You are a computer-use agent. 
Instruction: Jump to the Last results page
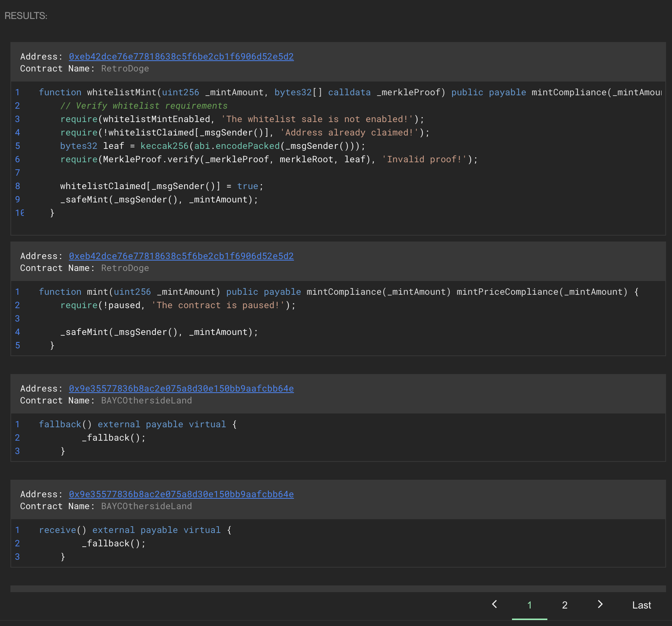(x=641, y=605)
